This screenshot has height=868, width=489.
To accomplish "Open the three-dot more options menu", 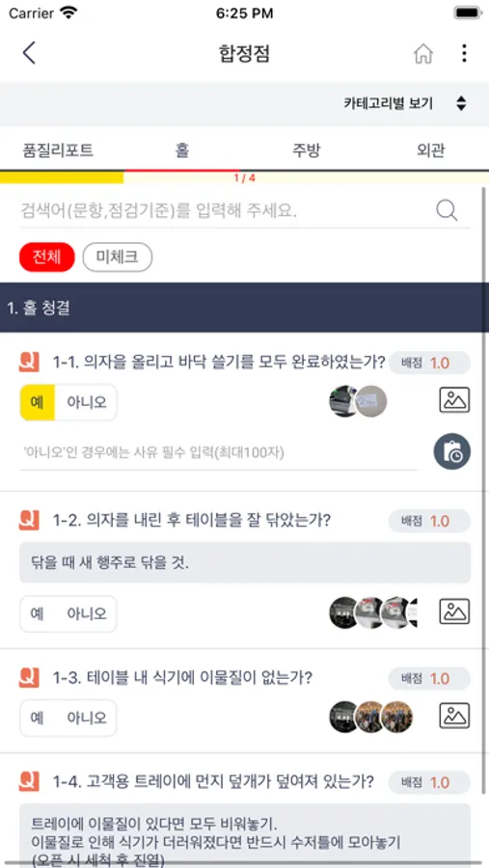I will coord(464,53).
